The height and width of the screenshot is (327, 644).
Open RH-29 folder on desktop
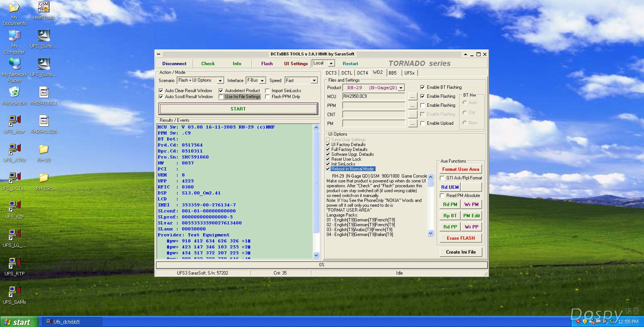[43, 152]
